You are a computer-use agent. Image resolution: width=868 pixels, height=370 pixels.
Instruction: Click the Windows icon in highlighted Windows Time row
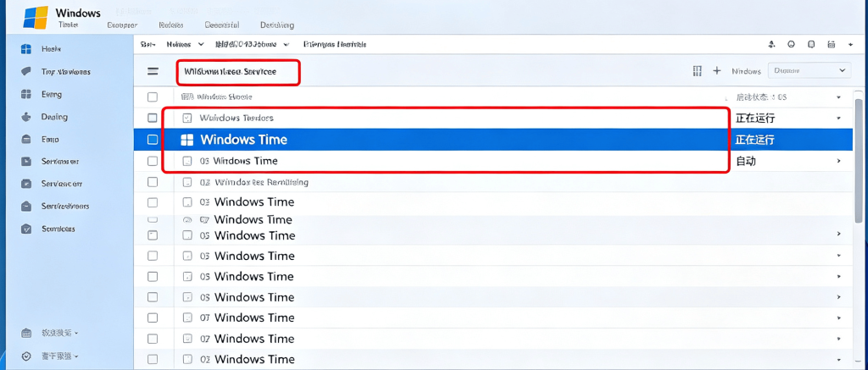pos(187,140)
